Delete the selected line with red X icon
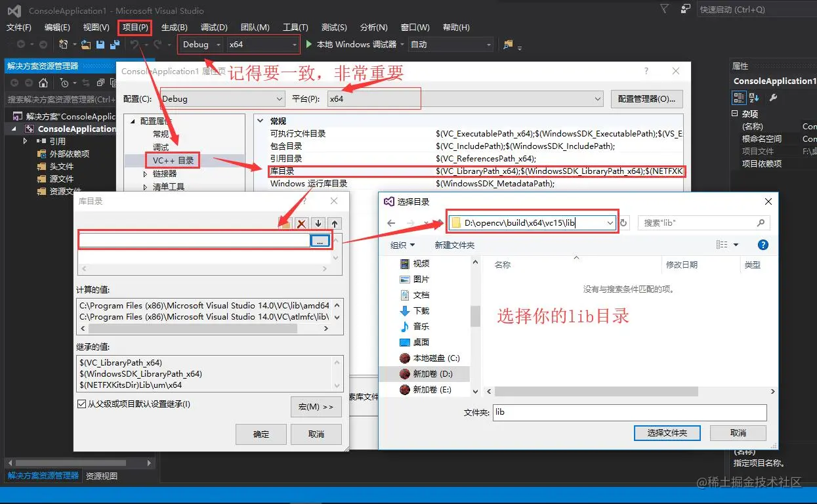 tap(301, 223)
